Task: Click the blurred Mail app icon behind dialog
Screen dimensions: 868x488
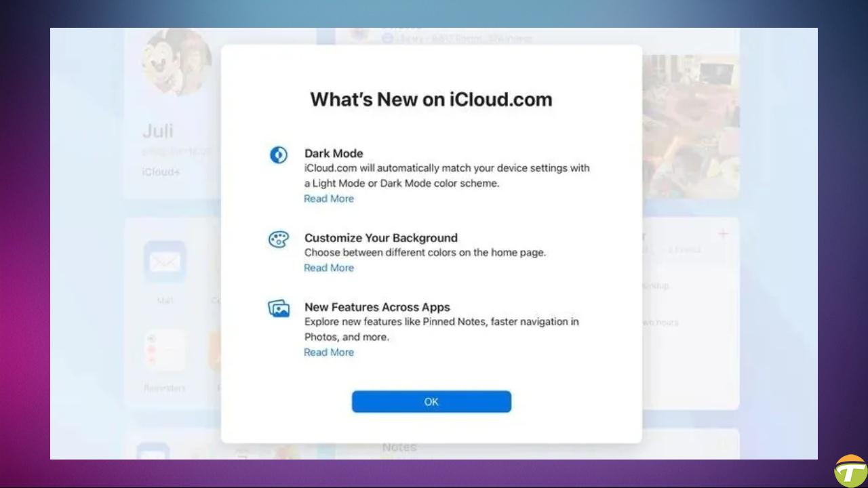Action: pos(165,262)
